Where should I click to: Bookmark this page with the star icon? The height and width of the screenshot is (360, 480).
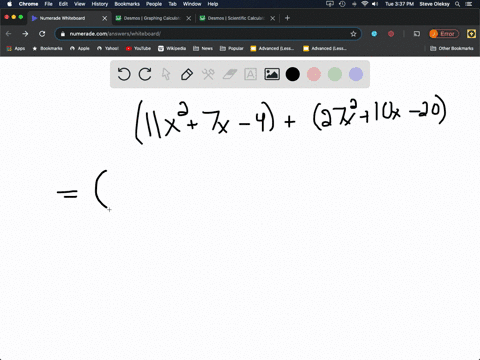[x=353, y=34]
